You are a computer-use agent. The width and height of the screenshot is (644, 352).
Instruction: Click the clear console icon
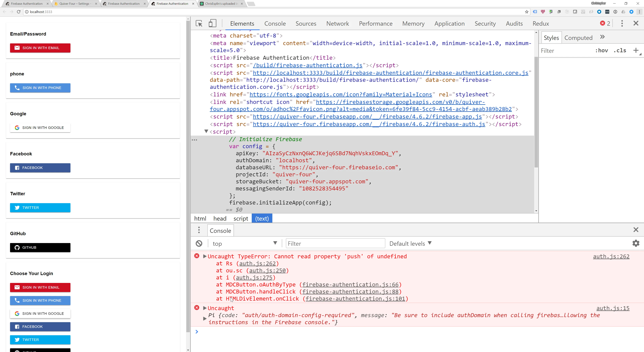(x=199, y=244)
